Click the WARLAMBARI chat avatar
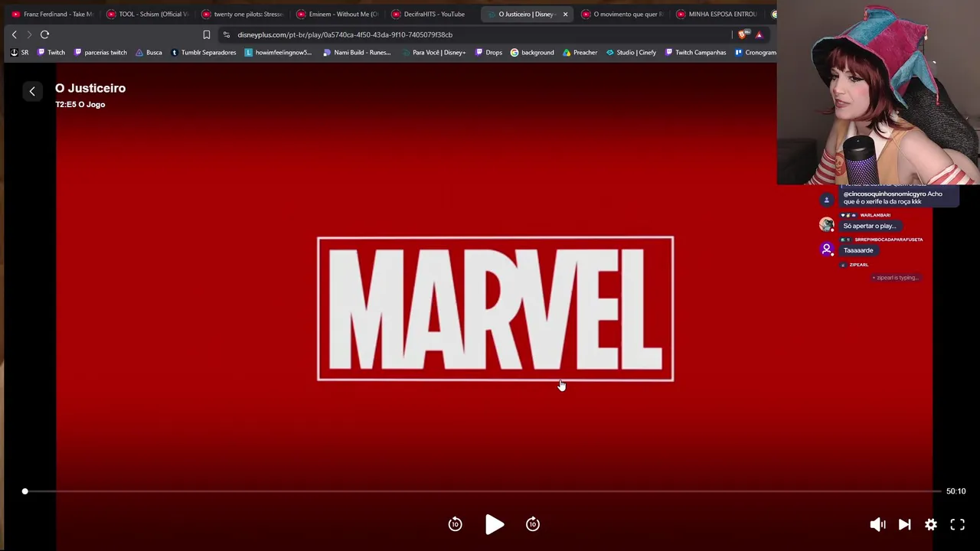The width and height of the screenshot is (980, 551). click(826, 224)
